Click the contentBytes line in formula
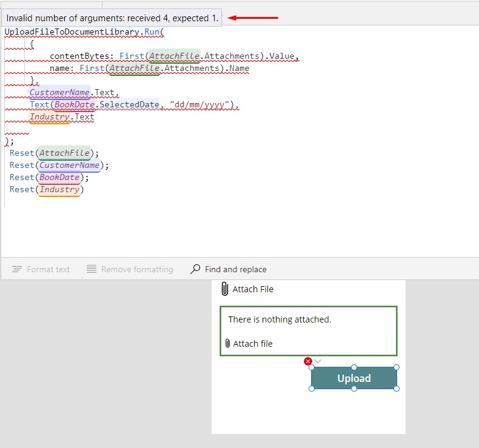This screenshot has width=479, height=448. (x=174, y=56)
